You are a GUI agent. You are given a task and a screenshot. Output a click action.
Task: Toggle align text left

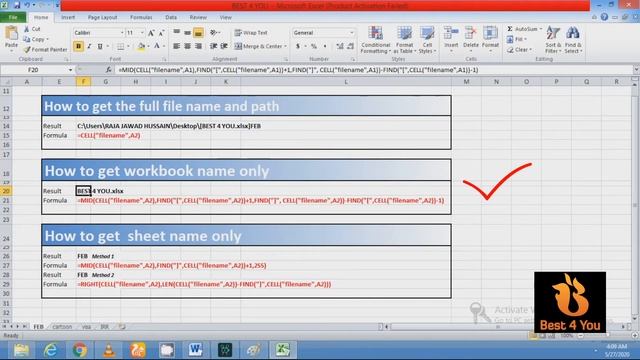coord(177,46)
